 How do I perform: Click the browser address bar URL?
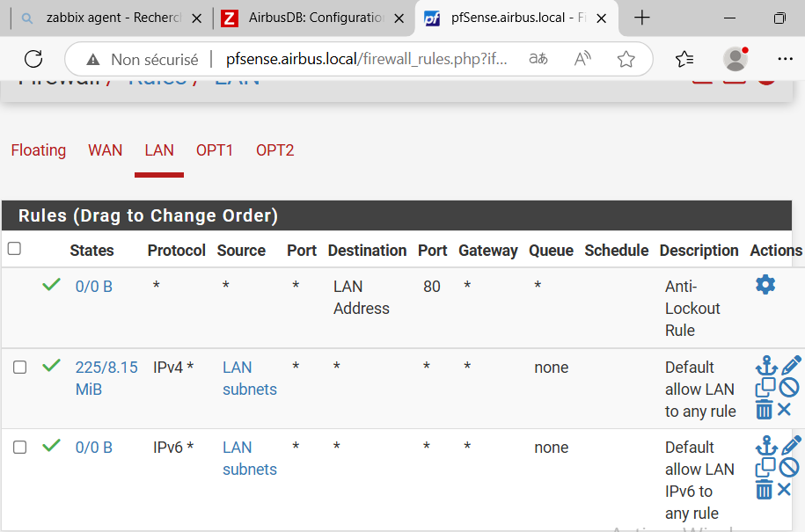pyautogui.click(x=367, y=59)
